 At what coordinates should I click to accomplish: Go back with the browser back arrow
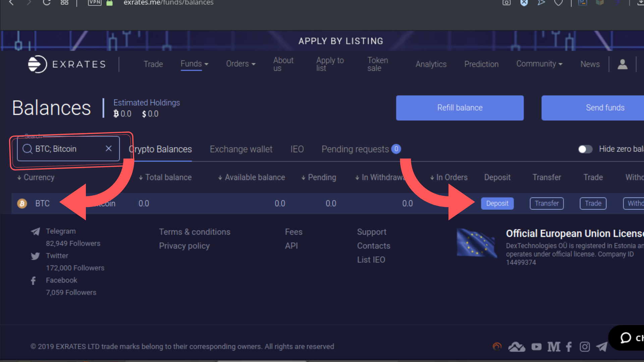pyautogui.click(x=11, y=2)
